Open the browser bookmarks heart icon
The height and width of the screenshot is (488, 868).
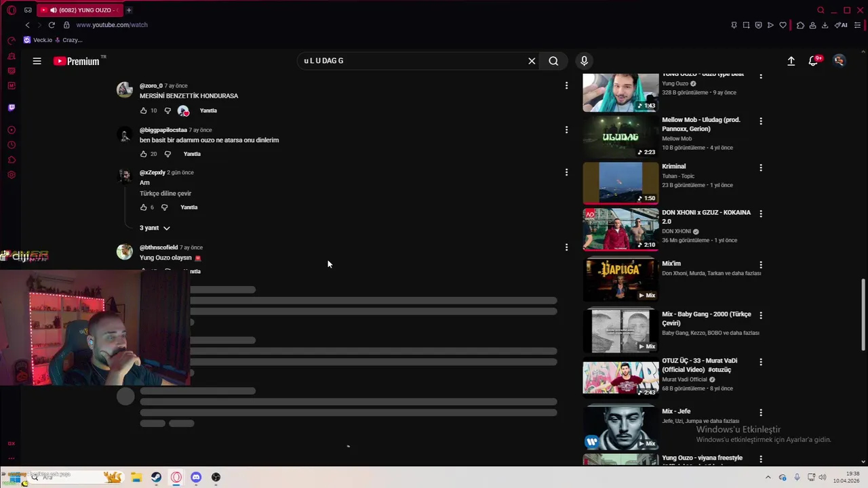tap(783, 25)
